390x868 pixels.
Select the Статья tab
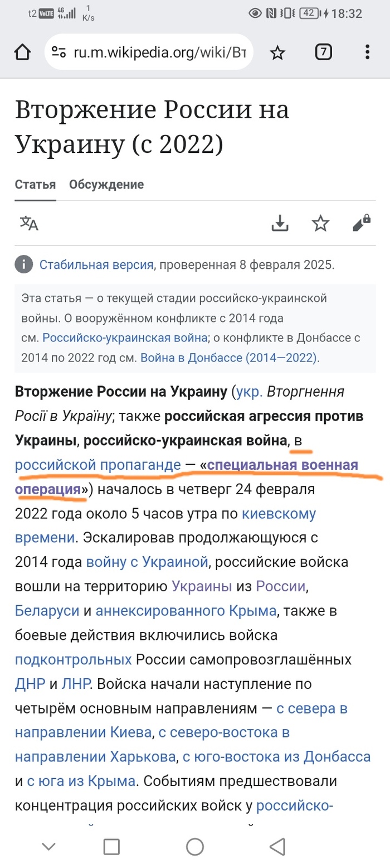(x=35, y=185)
